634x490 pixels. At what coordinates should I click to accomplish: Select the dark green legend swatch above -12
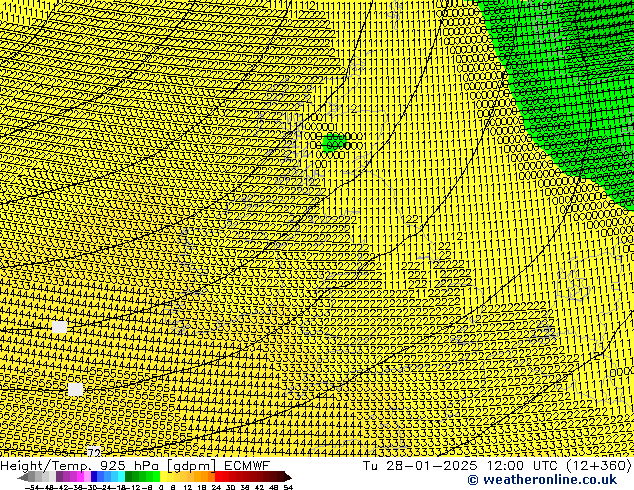click(x=129, y=477)
